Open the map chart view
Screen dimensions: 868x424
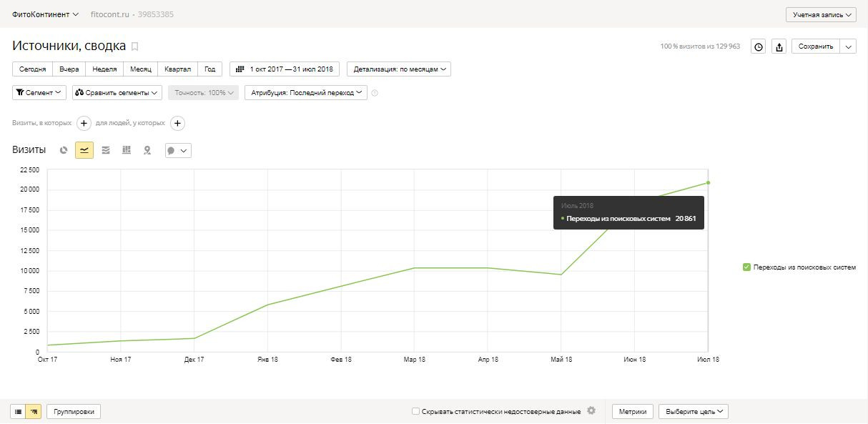click(147, 150)
